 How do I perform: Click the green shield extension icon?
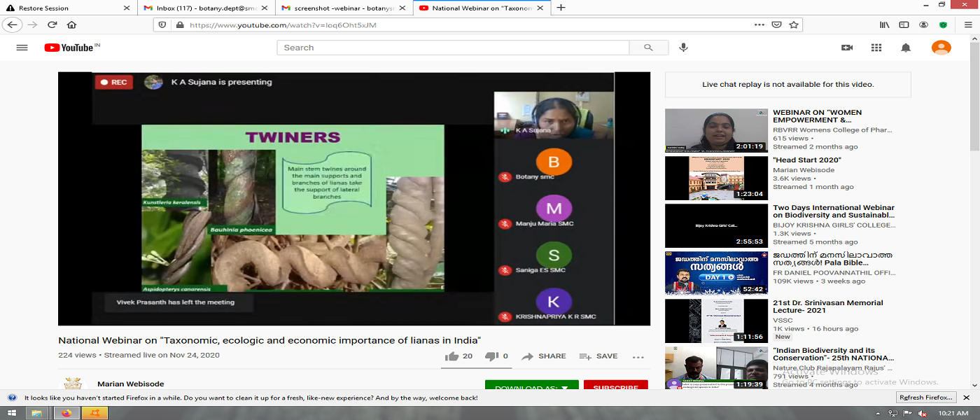[x=943, y=24]
